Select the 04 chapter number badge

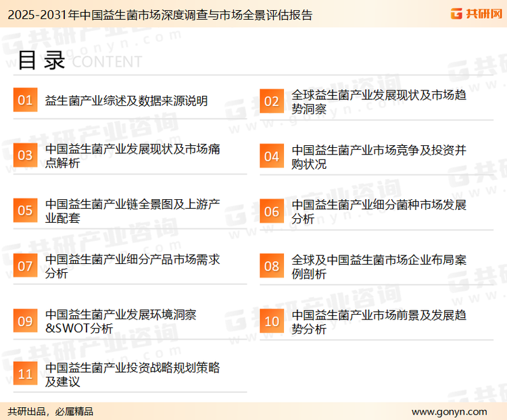coord(272,156)
